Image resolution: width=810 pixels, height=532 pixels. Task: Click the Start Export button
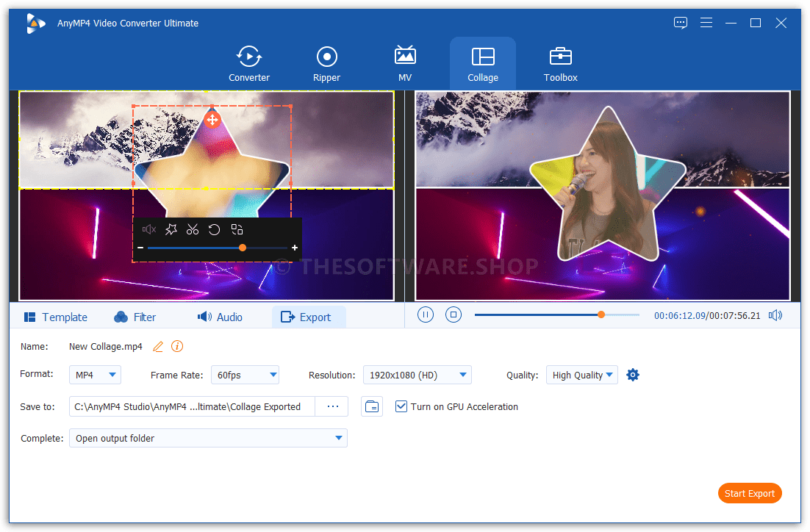point(749,493)
